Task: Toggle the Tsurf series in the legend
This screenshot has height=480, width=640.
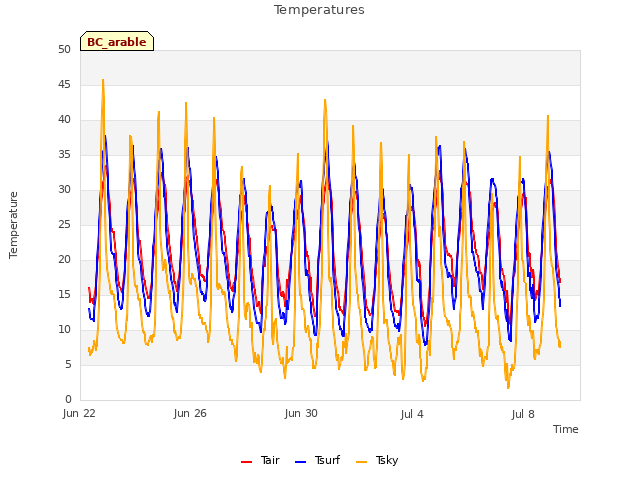Action: pos(318,461)
